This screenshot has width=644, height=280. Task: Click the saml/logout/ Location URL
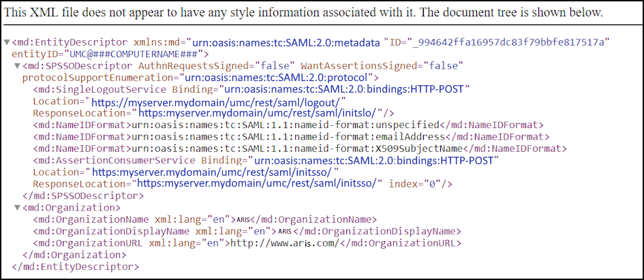point(216,102)
